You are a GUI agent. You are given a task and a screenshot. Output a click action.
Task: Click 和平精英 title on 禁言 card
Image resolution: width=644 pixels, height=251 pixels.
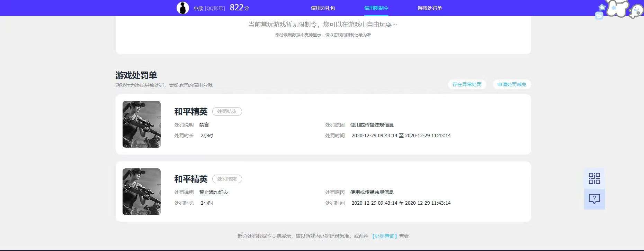191,112
